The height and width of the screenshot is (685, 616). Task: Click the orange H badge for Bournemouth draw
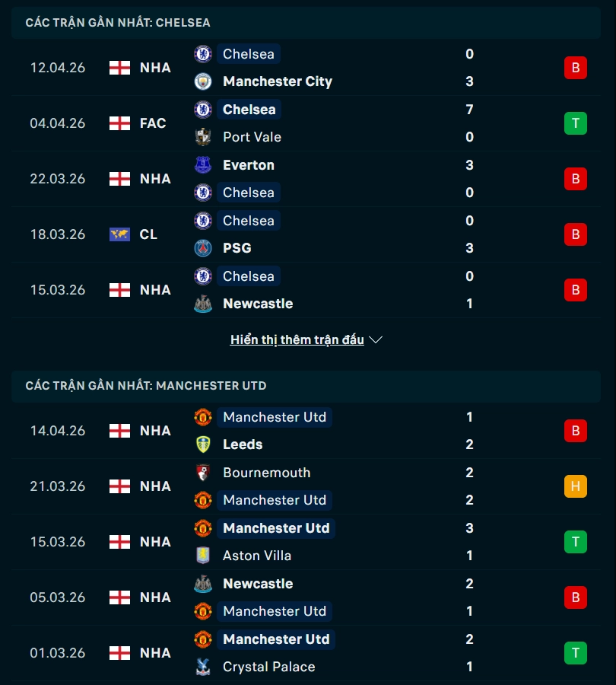point(576,486)
